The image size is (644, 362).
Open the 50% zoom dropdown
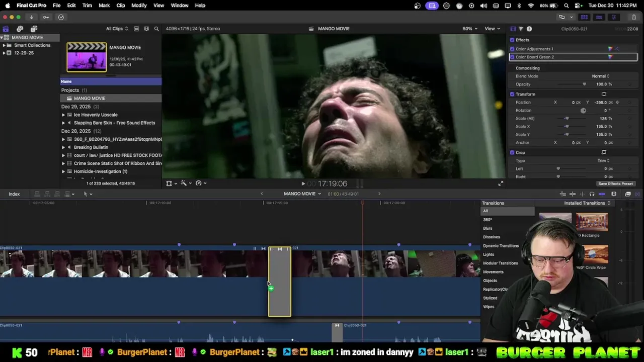(x=470, y=29)
